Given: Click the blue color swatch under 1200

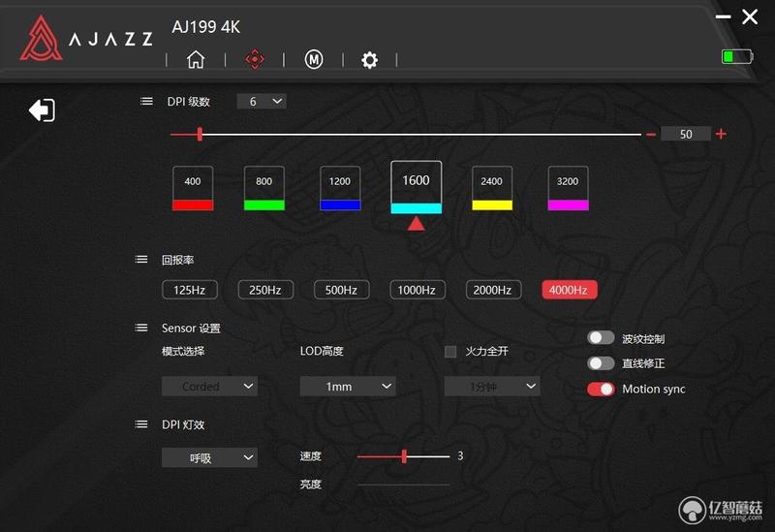Looking at the screenshot, I should [340, 205].
